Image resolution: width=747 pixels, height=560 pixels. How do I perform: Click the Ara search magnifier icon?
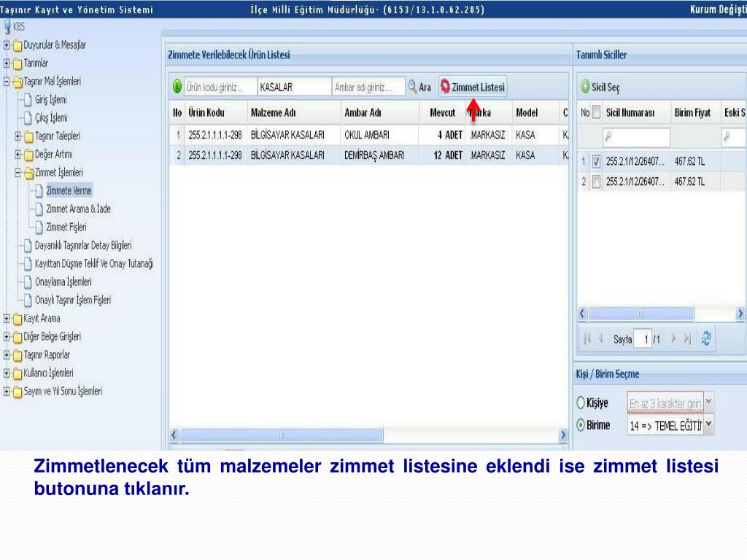413,87
